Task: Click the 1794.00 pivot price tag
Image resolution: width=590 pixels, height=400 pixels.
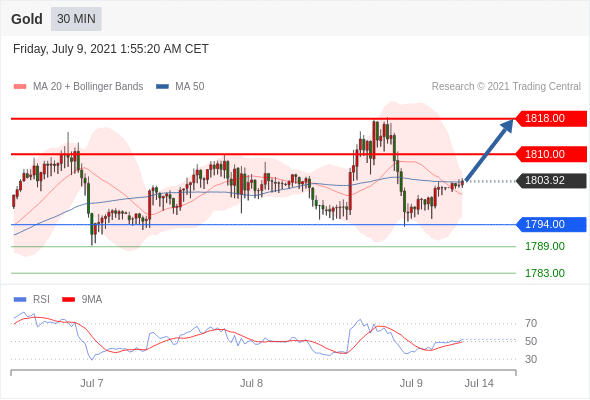Action: pos(551,225)
